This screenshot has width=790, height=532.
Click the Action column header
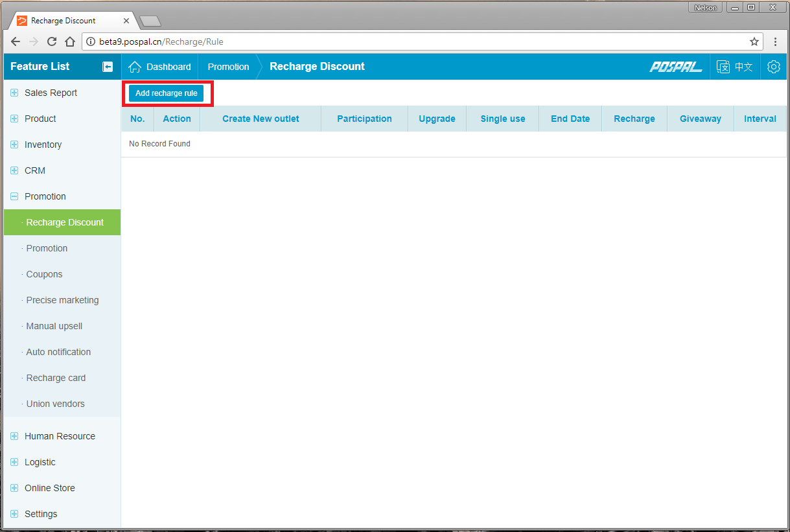[177, 119]
